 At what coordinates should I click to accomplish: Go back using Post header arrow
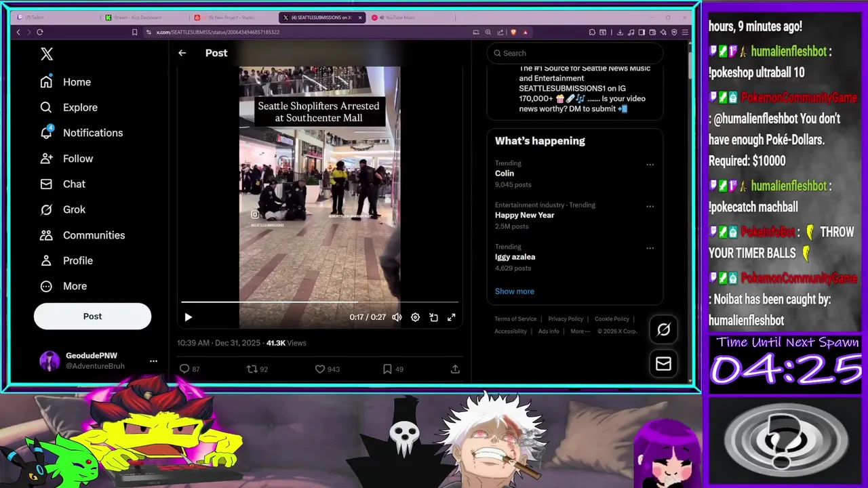(182, 53)
